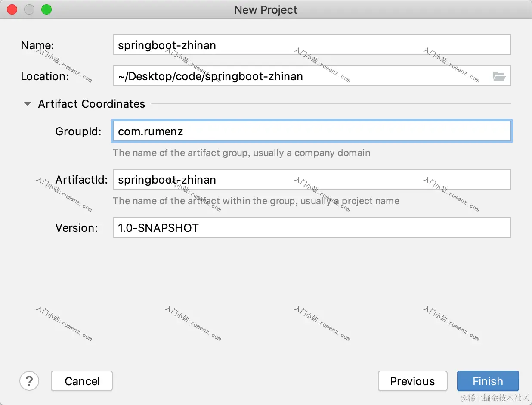
Task: Collapse the Artifact Coordinates section
Action: [28, 104]
